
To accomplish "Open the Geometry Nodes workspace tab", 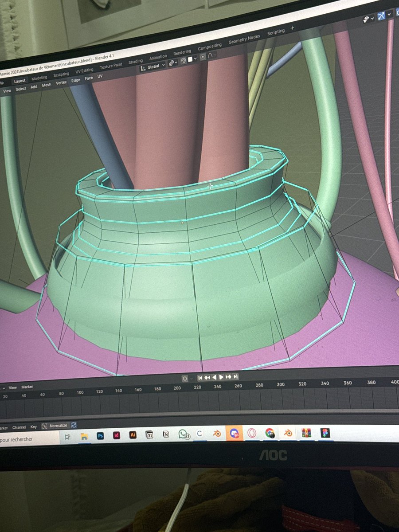I will pyautogui.click(x=244, y=39).
